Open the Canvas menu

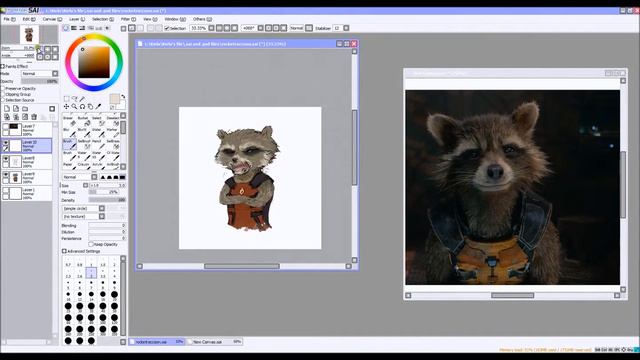52,19
